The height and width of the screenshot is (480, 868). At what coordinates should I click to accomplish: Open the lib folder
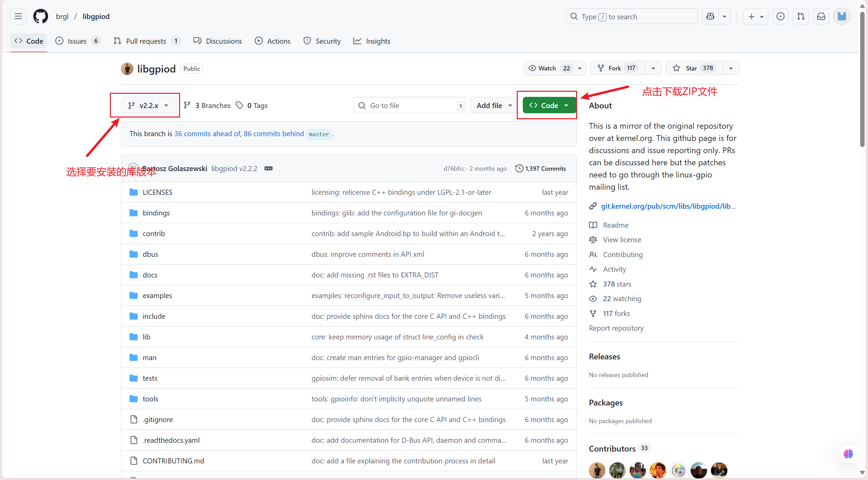(x=146, y=337)
